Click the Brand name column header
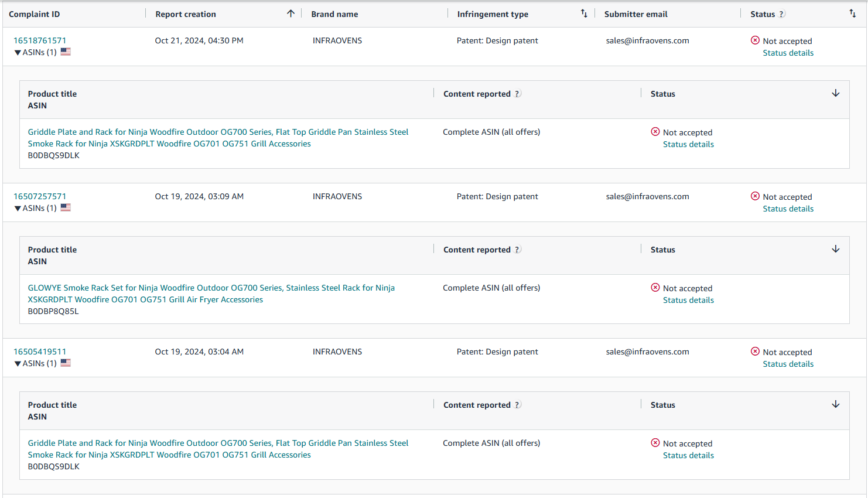The height and width of the screenshot is (498, 868). pos(334,14)
